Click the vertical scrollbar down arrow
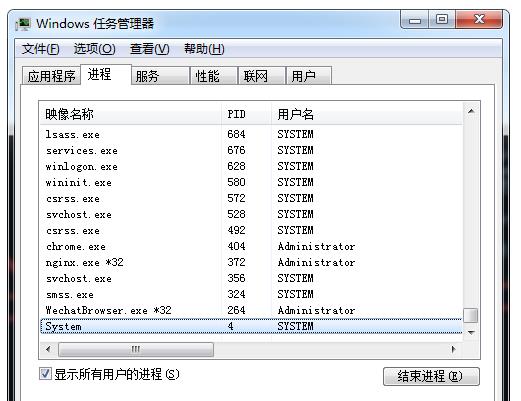The image size is (521, 401). 471,332
